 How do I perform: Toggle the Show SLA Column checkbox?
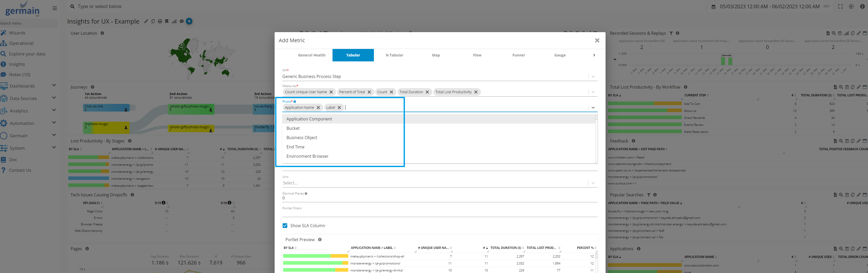(x=285, y=226)
